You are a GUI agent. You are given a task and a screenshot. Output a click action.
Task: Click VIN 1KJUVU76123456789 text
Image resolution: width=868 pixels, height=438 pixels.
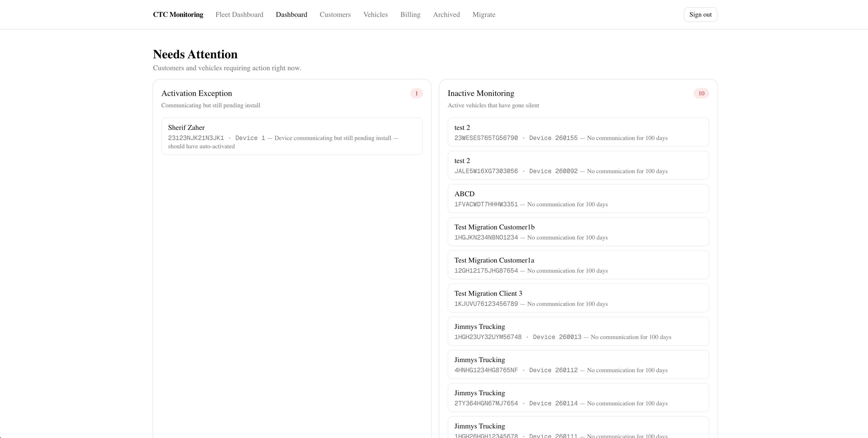(486, 304)
